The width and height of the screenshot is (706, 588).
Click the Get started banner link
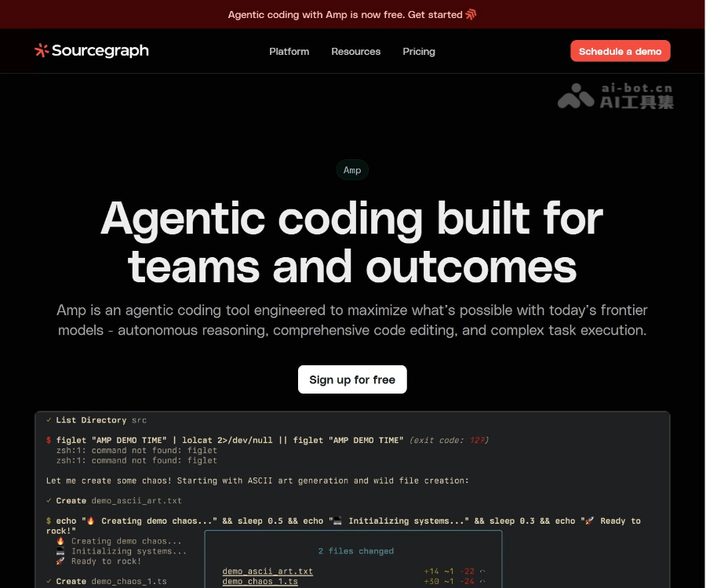point(435,14)
